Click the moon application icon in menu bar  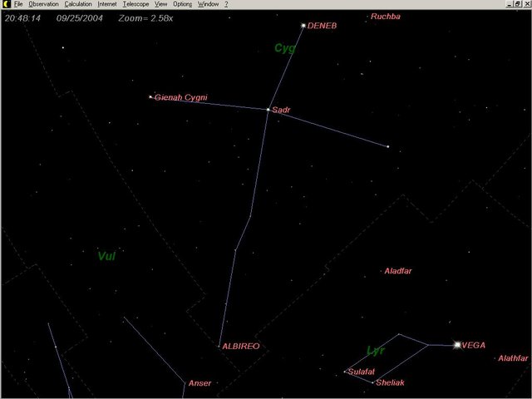(5, 4)
